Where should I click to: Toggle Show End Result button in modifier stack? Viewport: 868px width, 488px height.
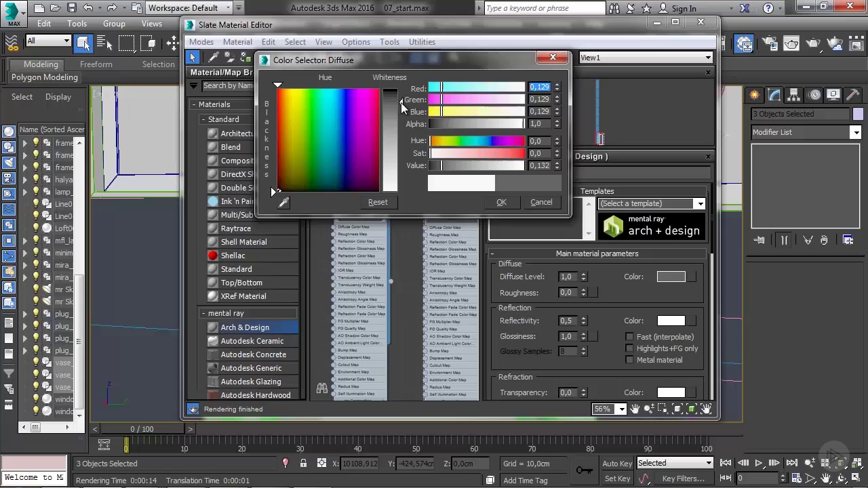784,240
